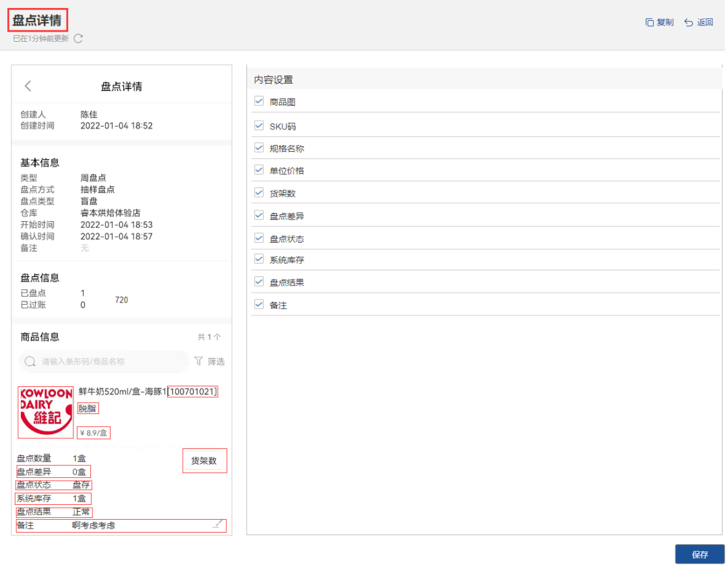This screenshot has width=728, height=567.
Task: Uncheck the 商品图 checkbox
Action: [259, 101]
